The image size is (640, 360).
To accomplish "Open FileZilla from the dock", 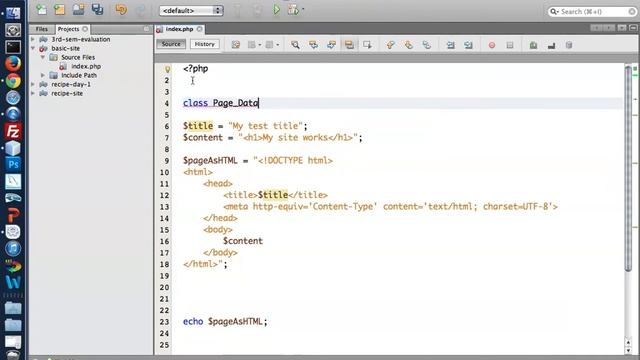I will pyautogui.click(x=13, y=131).
